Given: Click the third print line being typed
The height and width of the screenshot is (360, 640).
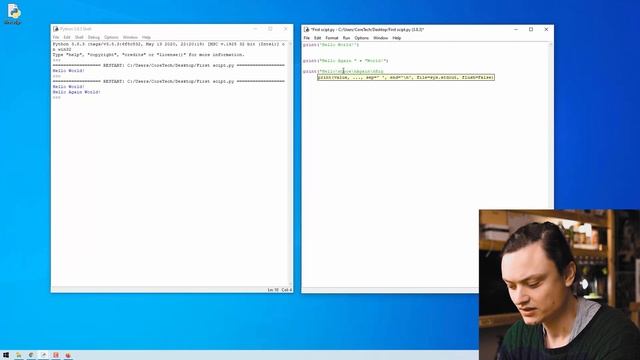Looking at the screenshot, I should [343, 71].
